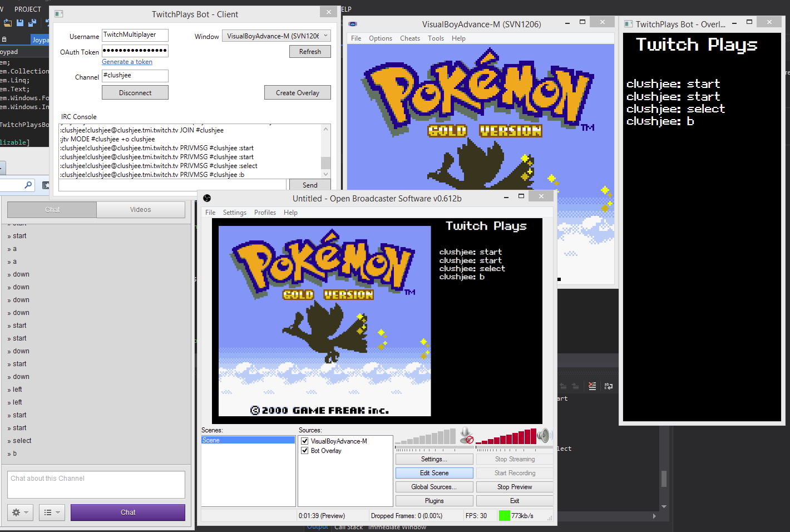Switch to Twitch Chat tab

52,210
